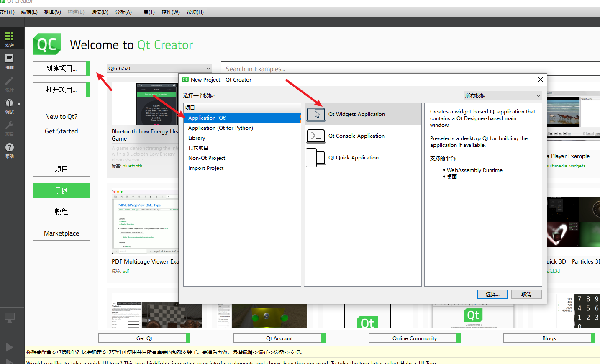Screen dimensions: 600x364
Task: Open the 编辑(E) menu
Action: 29,12
